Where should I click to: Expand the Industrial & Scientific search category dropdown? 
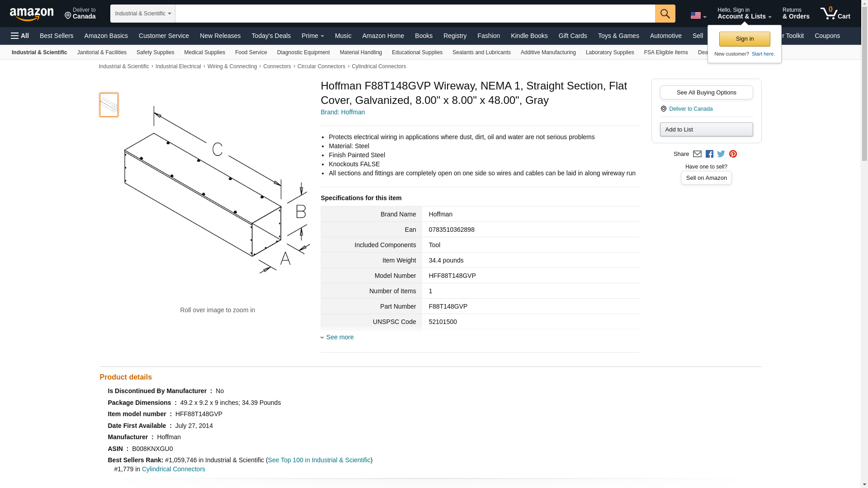143,14
